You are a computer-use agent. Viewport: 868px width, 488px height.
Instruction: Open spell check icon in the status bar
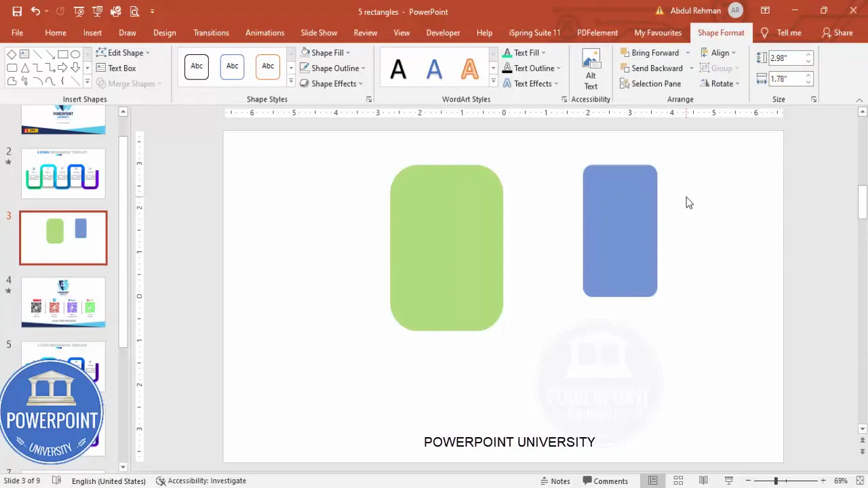pos(57,481)
